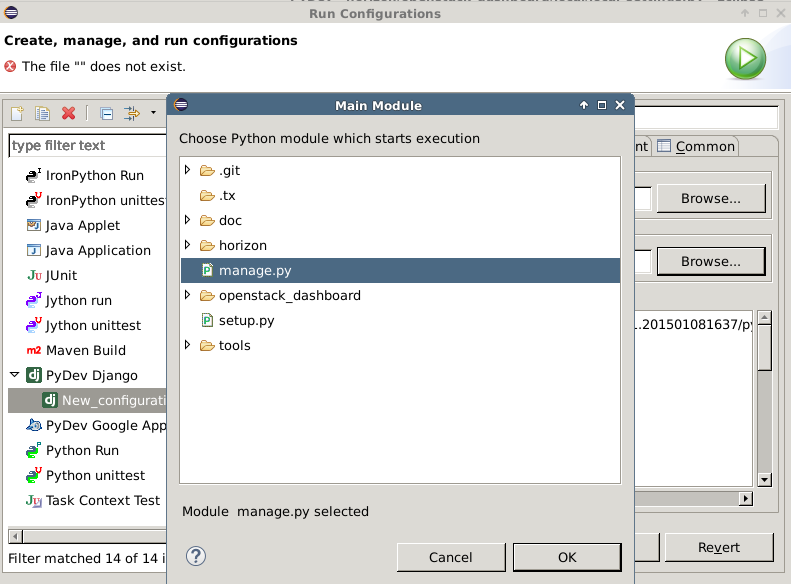Screen dimensions: 791x584
Task: Click the New launch configuration icon
Action: 17,113
